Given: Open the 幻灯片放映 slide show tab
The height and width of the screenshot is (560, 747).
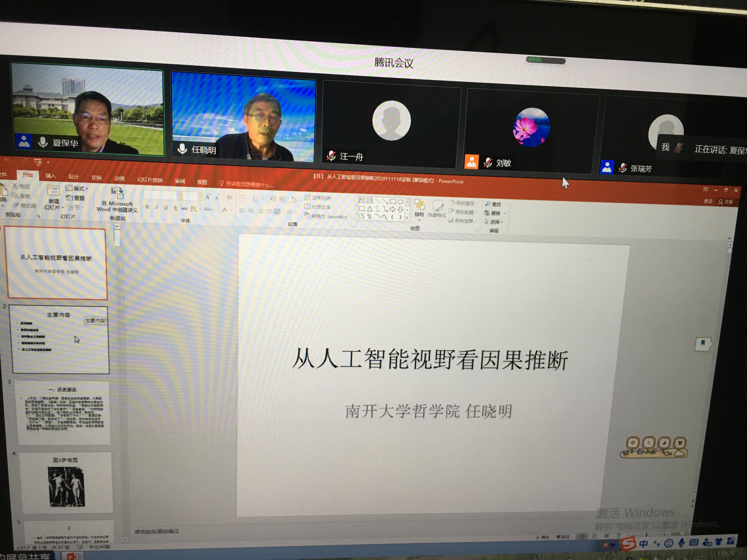Looking at the screenshot, I should point(150,180).
